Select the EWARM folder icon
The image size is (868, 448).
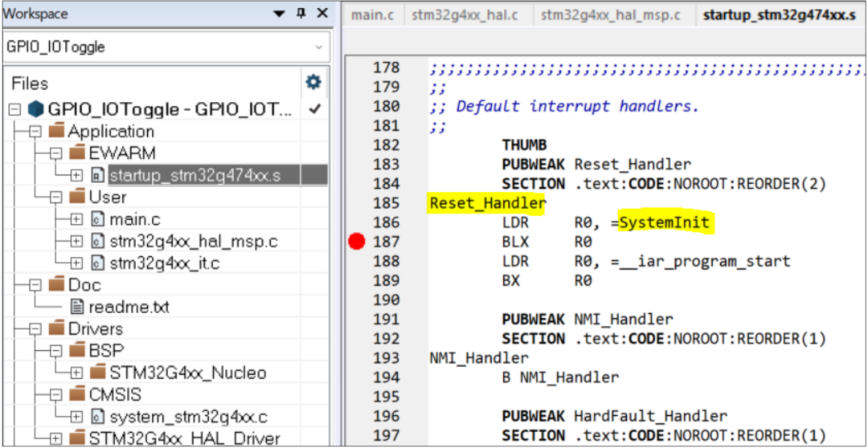[x=76, y=153]
